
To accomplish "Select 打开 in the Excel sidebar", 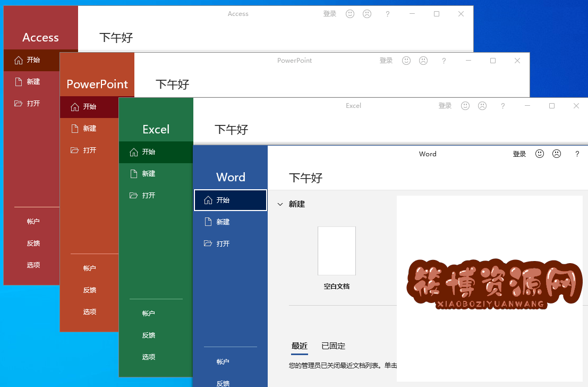I will pyautogui.click(x=156, y=196).
